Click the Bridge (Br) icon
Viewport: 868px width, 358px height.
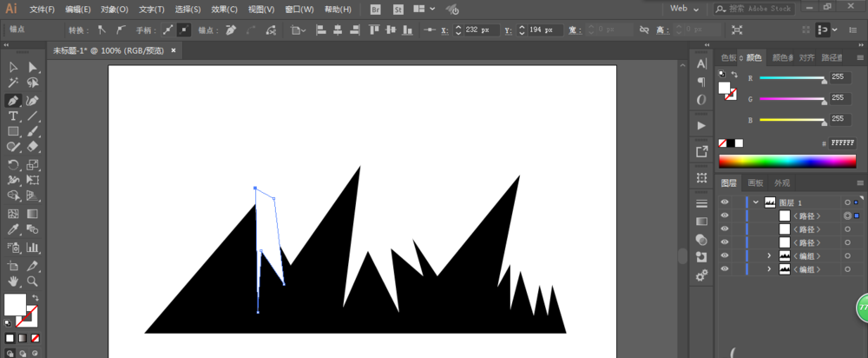click(375, 9)
